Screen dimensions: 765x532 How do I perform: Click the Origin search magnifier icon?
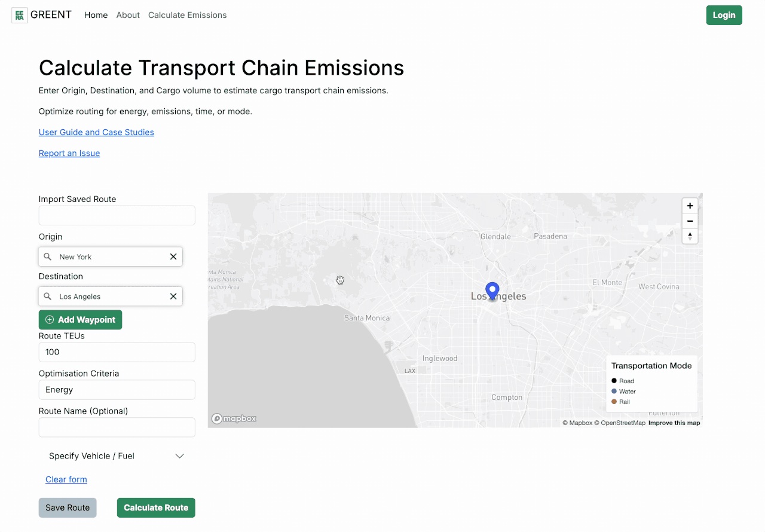48,257
